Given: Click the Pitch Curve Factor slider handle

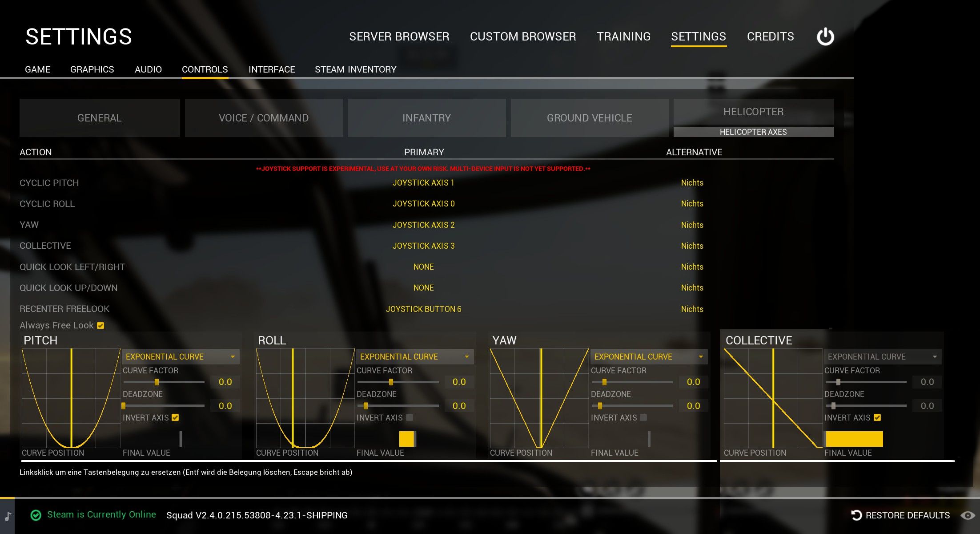Looking at the screenshot, I should click(x=157, y=382).
